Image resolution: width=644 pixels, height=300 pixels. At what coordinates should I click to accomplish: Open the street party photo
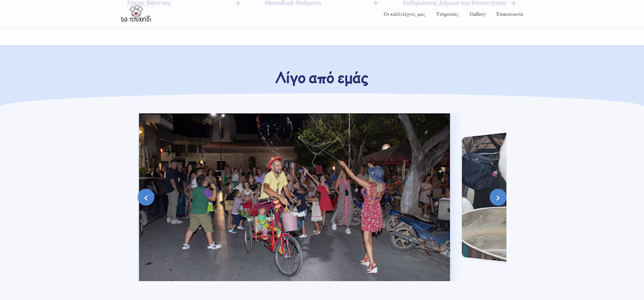click(294, 197)
